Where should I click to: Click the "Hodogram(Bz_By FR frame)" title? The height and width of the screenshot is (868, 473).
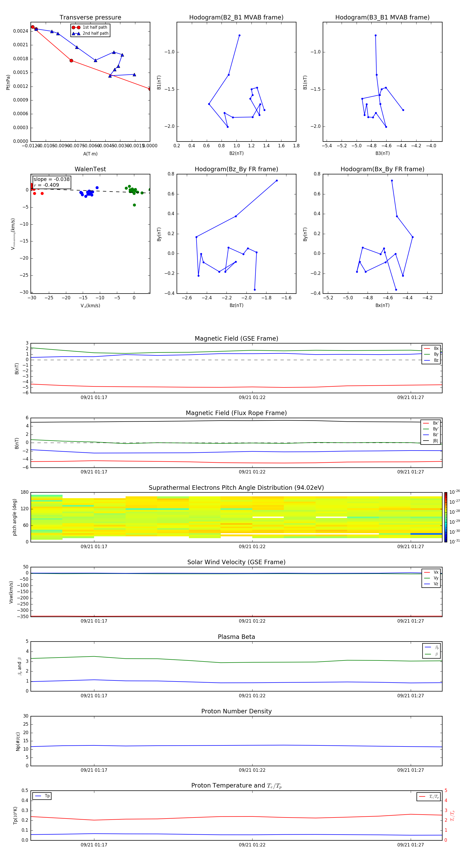[236, 169]
